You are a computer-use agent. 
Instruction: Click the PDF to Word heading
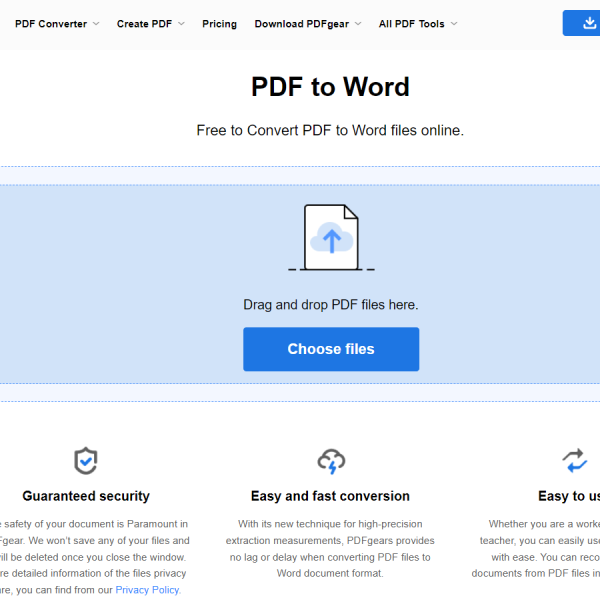pos(330,86)
